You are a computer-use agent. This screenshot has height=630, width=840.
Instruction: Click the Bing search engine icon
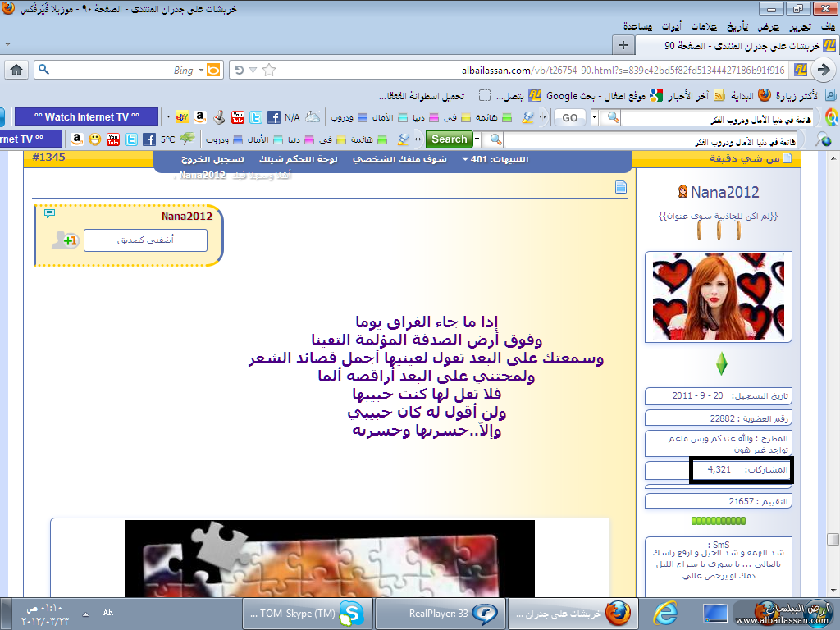coord(213,71)
